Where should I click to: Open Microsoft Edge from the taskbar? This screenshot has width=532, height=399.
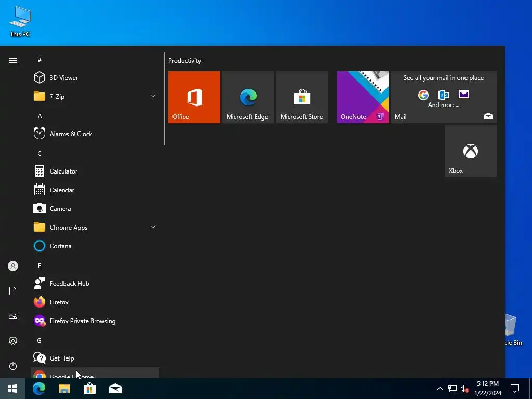pos(38,389)
